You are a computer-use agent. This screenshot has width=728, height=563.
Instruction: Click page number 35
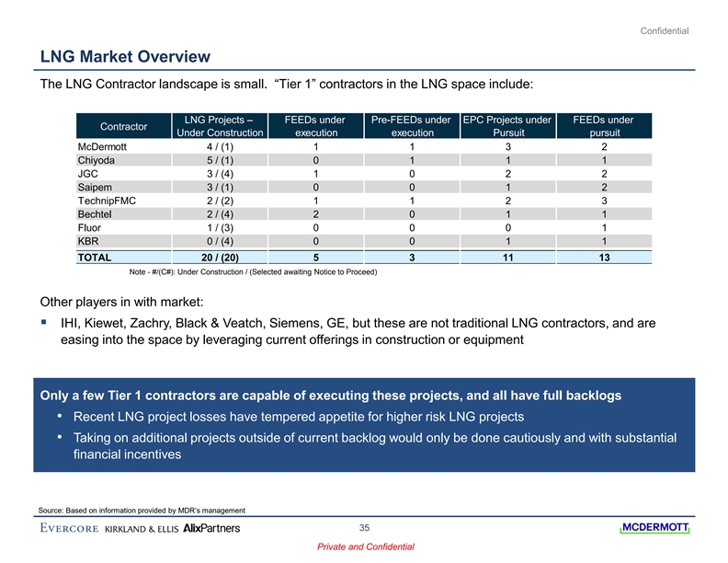364,528
